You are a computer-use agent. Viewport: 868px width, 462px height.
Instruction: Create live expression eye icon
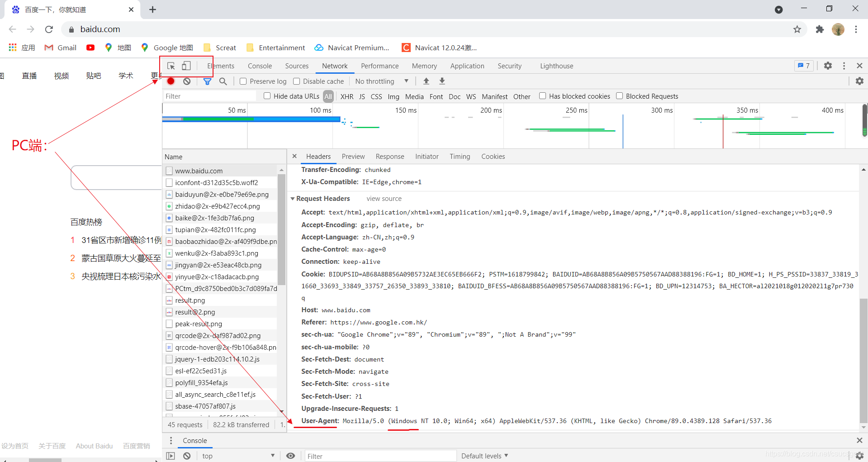290,456
